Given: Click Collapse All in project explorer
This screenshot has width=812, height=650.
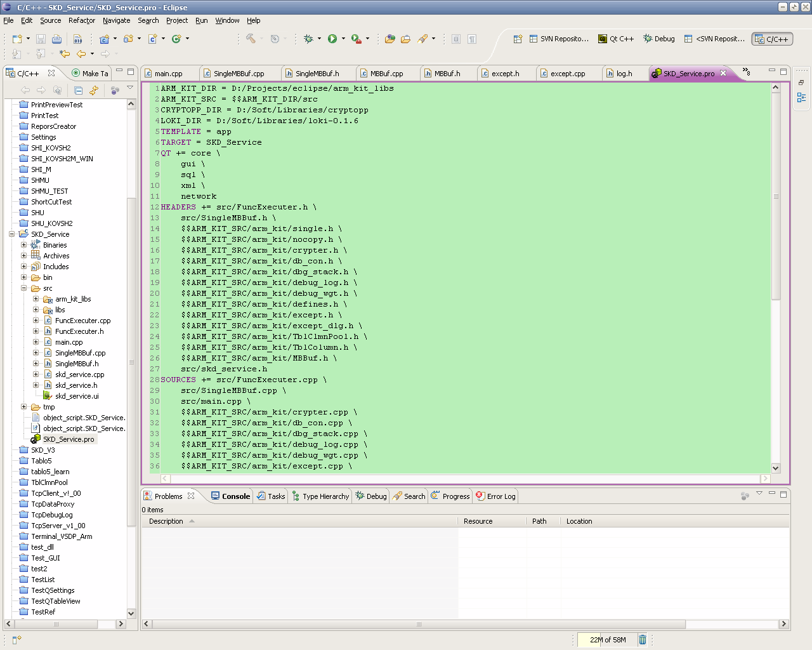Looking at the screenshot, I should coord(78,90).
